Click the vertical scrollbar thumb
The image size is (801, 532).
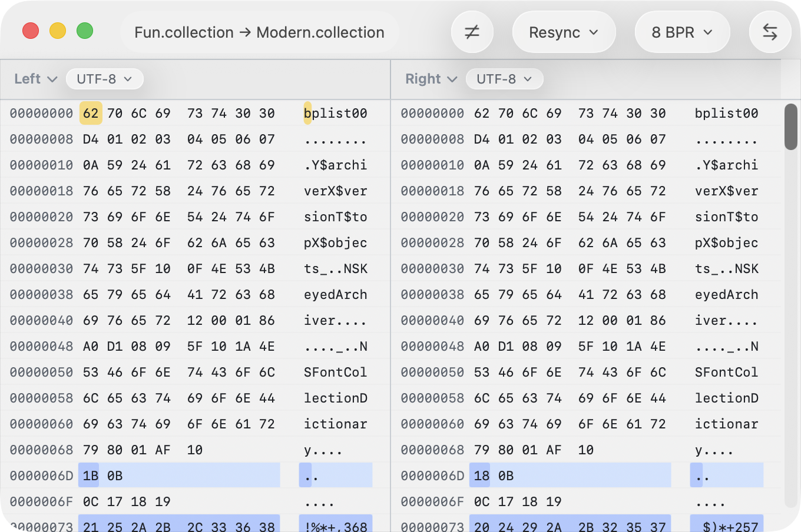[x=791, y=127]
